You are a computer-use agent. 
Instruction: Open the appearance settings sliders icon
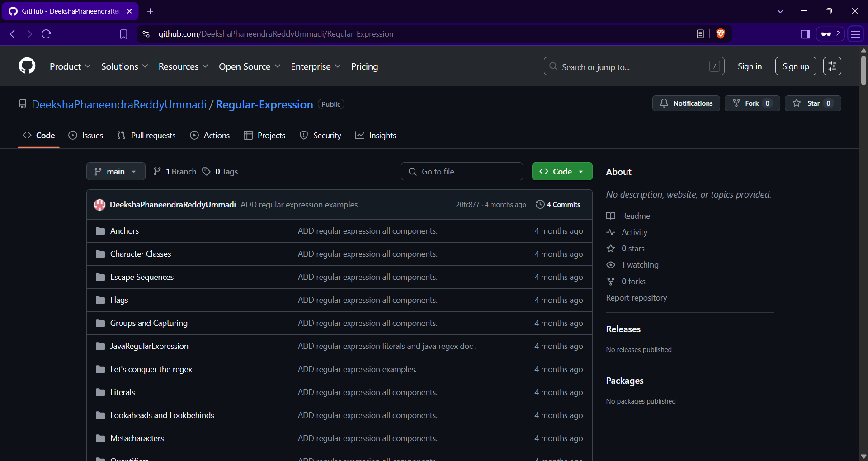[x=832, y=66]
